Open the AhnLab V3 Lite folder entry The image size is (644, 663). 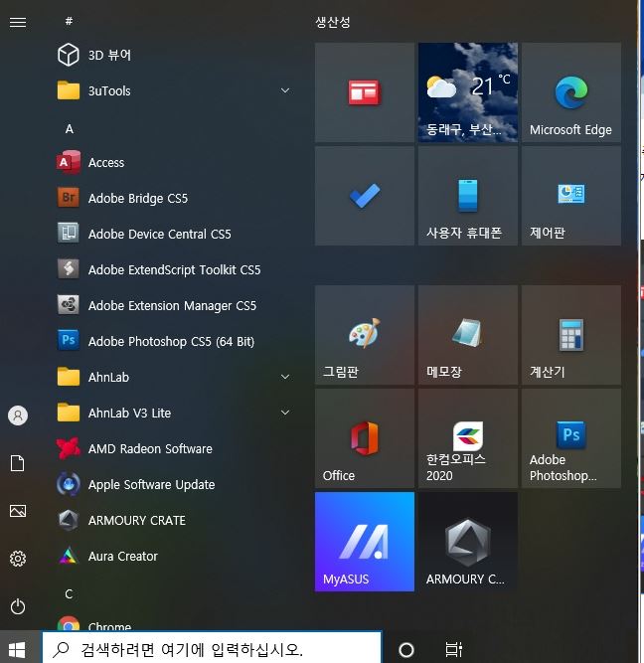pos(173,413)
